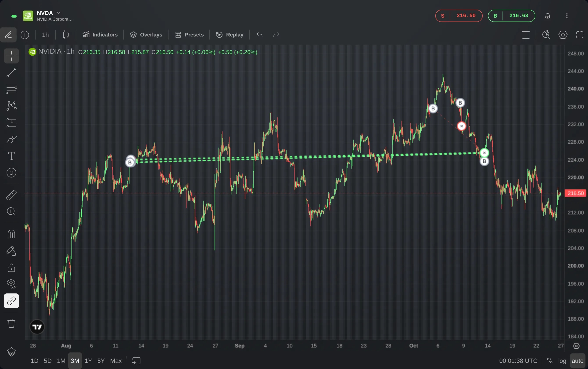Add a symbol to compare with plus icon
588x369 pixels.
click(25, 35)
